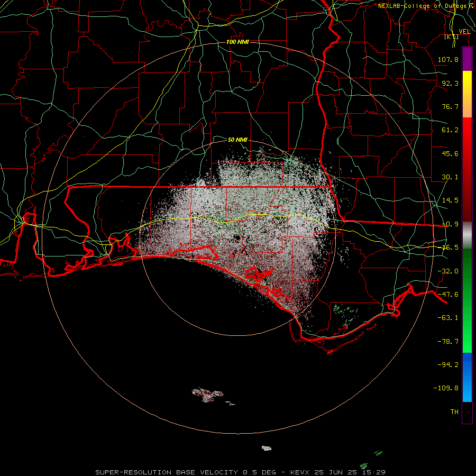Click the 61.2 legend value
This screenshot has height=476, width=476.
(450, 130)
